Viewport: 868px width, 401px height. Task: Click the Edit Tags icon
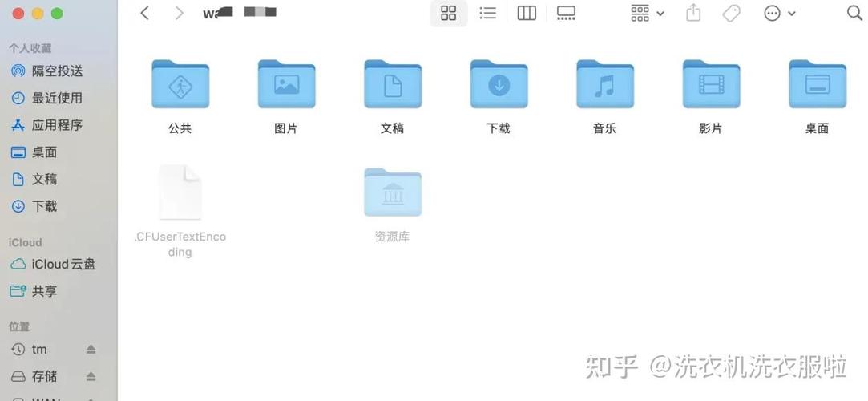pyautogui.click(x=732, y=14)
